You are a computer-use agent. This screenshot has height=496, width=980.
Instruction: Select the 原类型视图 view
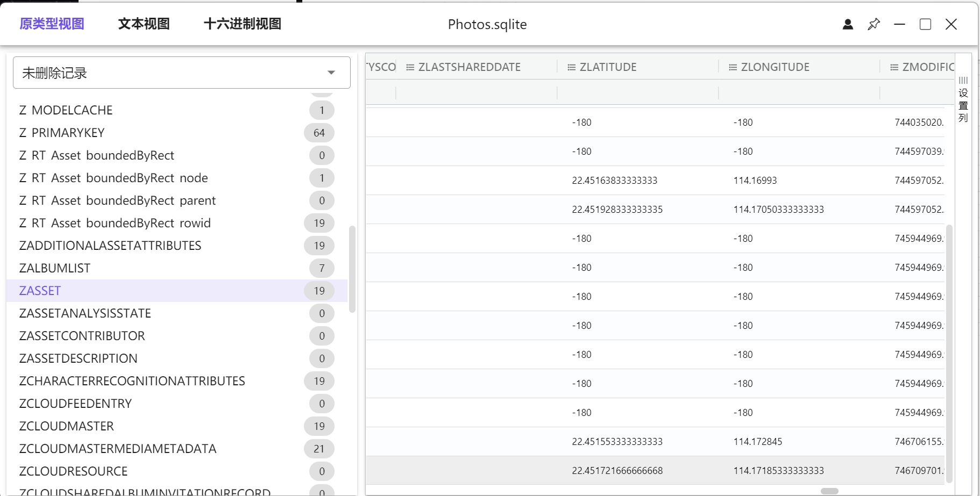point(51,24)
